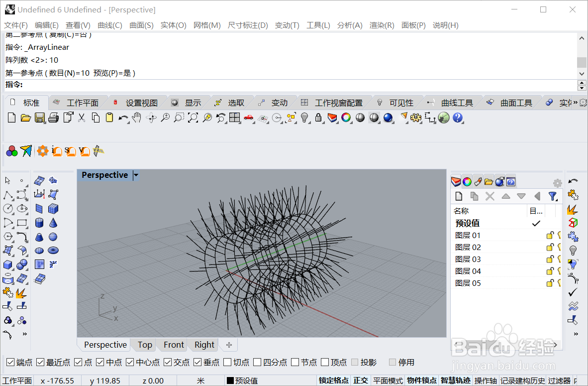The height and width of the screenshot is (386, 588).
Task: Click the New file icon in toolbar
Action: (x=11, y=118)
